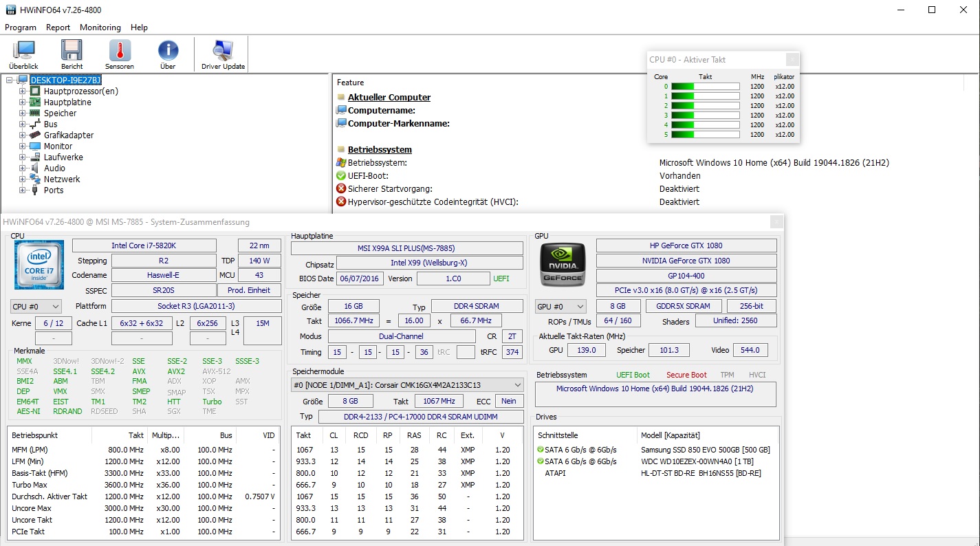The image size is (980, 546).
Task: Expand the Laufwerke tree node
Action: [x=22, y=157]
